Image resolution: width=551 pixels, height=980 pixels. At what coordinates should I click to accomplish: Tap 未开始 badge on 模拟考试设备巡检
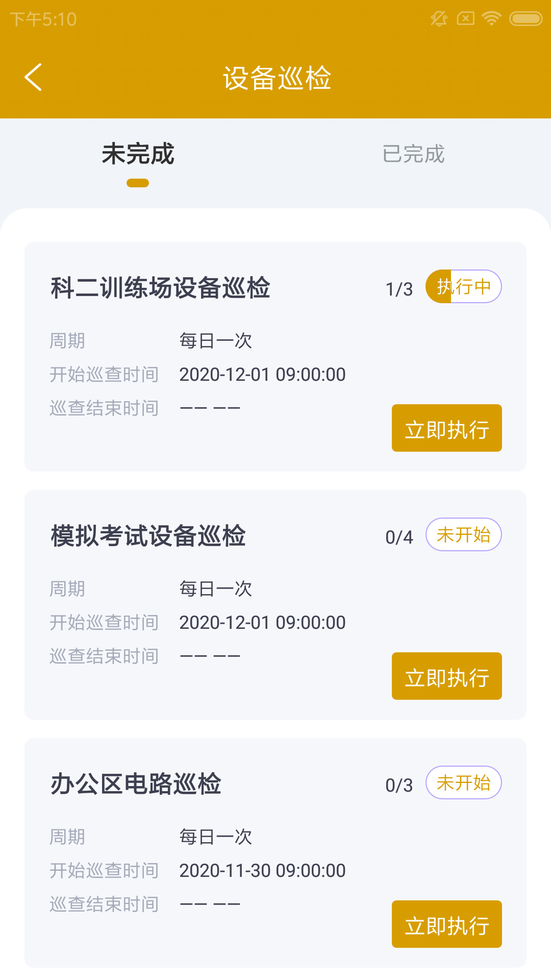[463, 534]
